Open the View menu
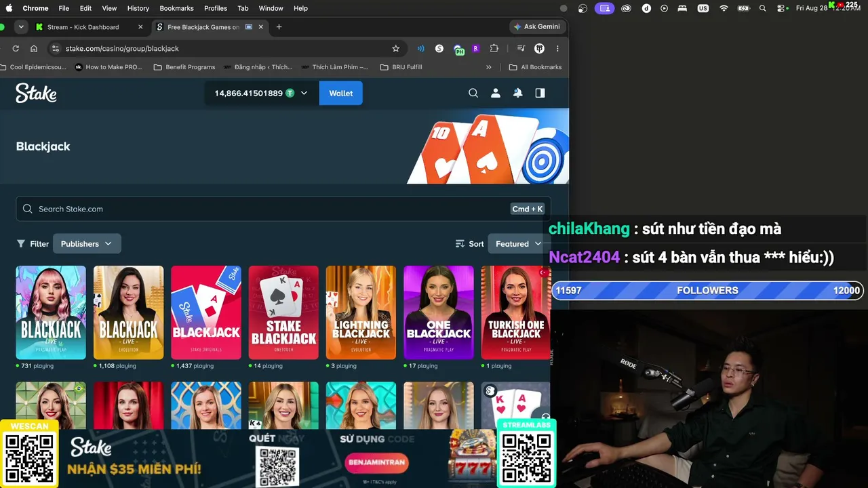 pyautogui.click(x=109, y=8)
